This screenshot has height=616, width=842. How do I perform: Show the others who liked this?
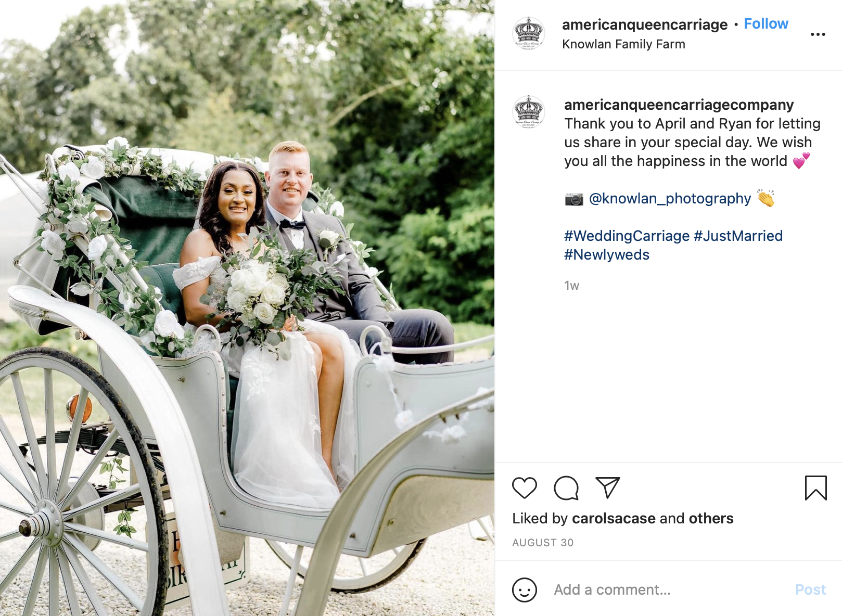(x=711, y=518)
